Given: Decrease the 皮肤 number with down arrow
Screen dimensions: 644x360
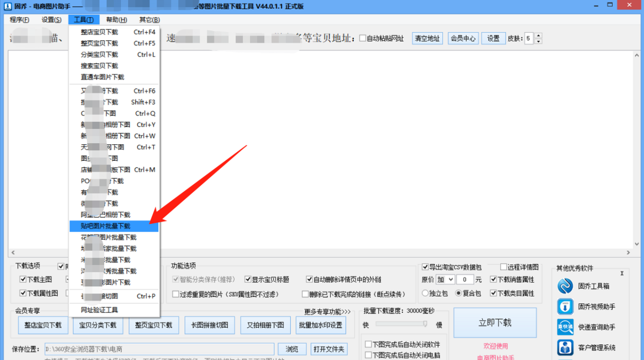Looking at the screenshot, I should [x=538, y=41].
